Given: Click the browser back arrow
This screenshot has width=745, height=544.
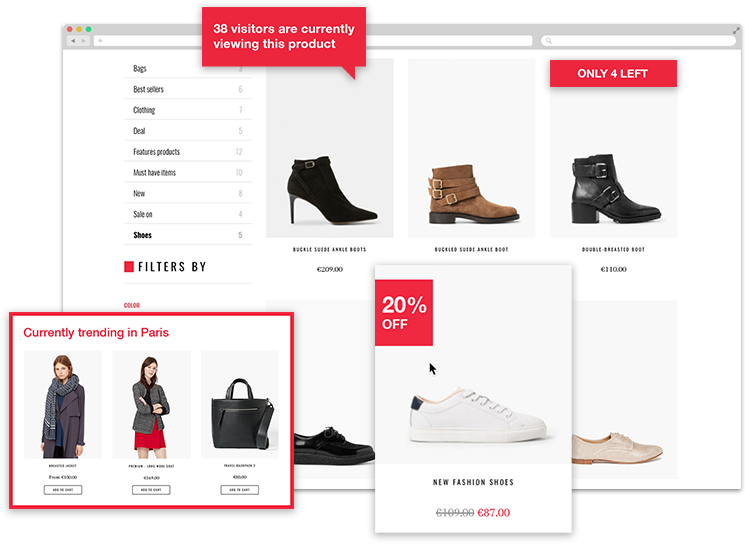Looking at the screenshot, I should 73,41.
